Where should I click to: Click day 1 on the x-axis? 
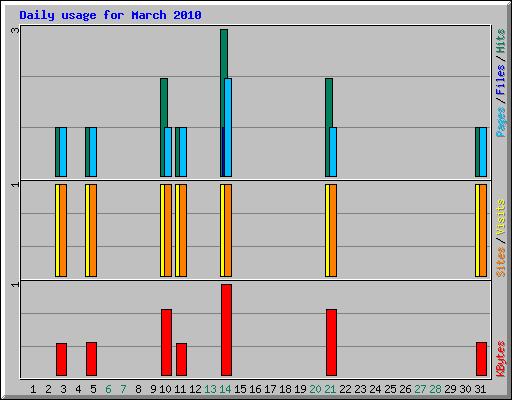(33, 389)
